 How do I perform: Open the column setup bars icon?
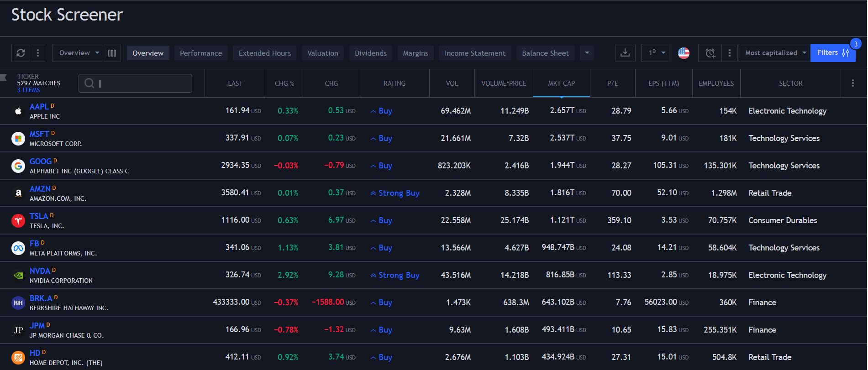coord(112,53)
